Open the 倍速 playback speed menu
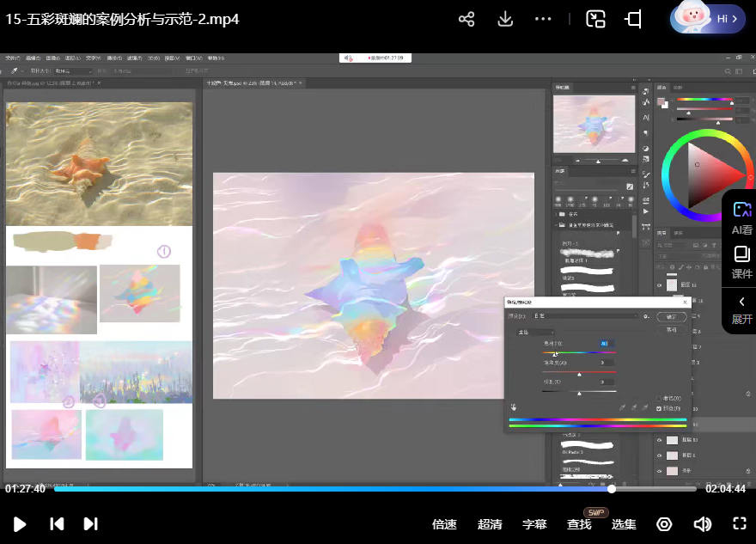 [444, 524]
